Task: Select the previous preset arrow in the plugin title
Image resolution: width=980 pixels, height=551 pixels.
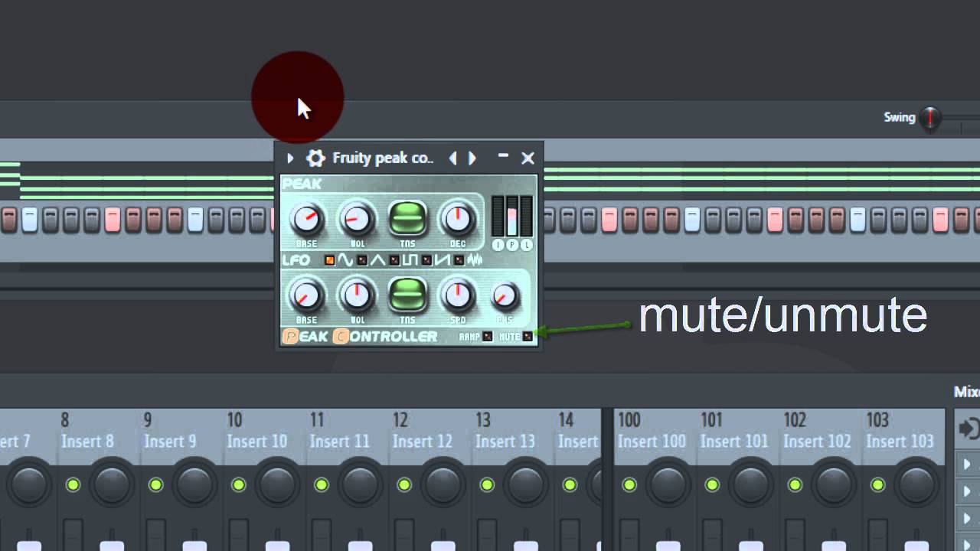Action: pos(452,158)
